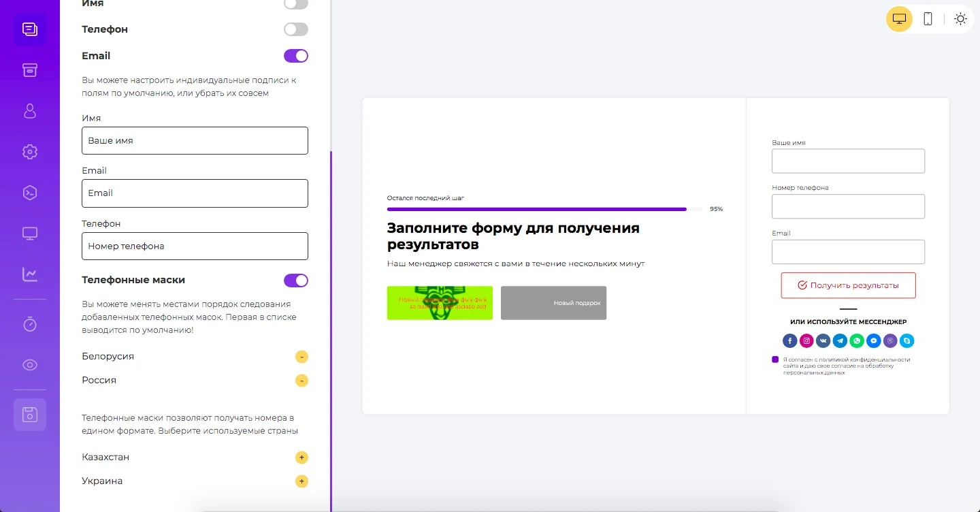Click the save floppy disk icon

30,415
